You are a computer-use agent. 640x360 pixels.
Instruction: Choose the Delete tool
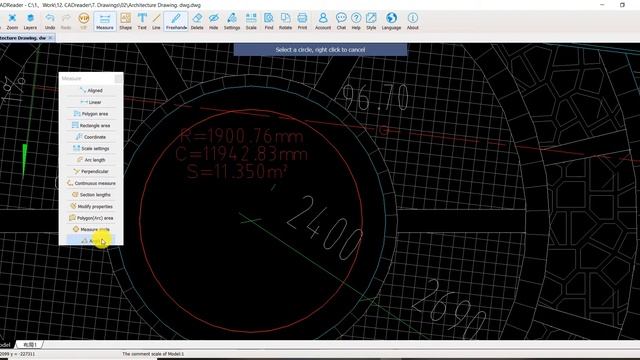click(x=197, y=21)
